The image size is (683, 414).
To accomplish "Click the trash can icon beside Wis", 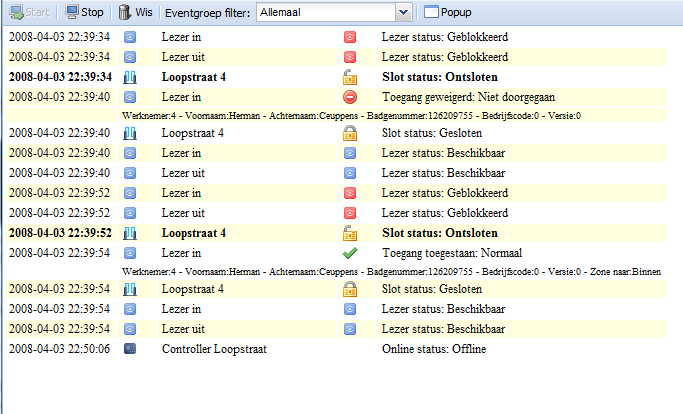I will pyautogui.click(x=125, y=12).
